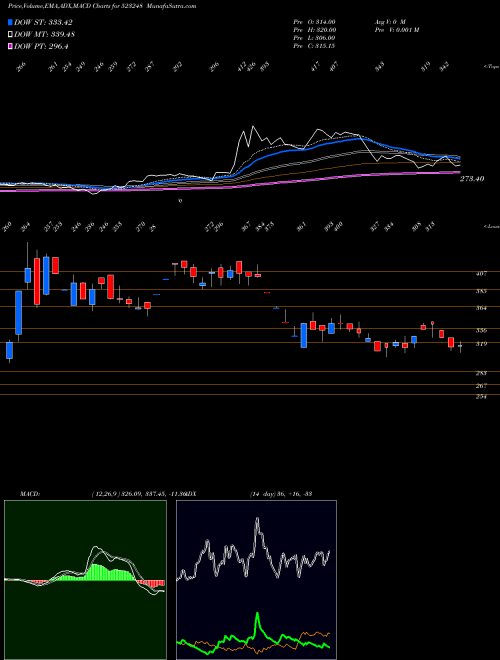This screenshot has width=500, height=660.
Task: Click the 364 price level label
Action: pyautogui.click(x=482, y=308)
